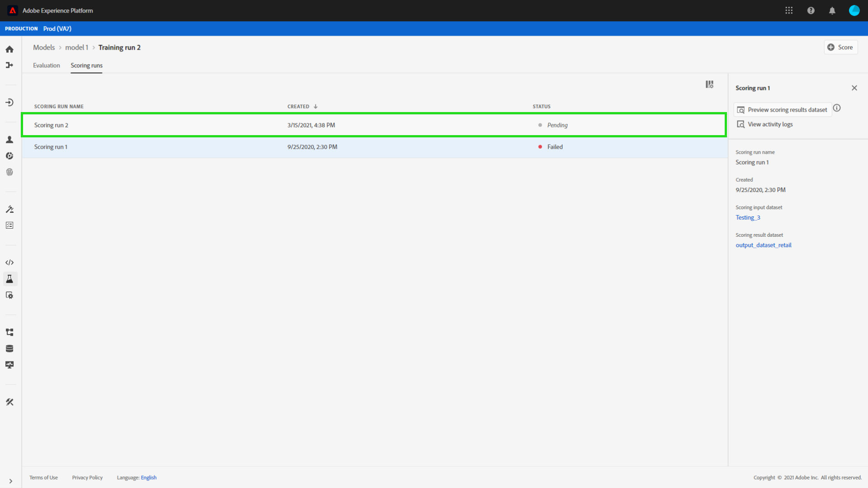Click the user profile avatar
This screenshot has width=868, height=488.
click(x=854, y=10)
